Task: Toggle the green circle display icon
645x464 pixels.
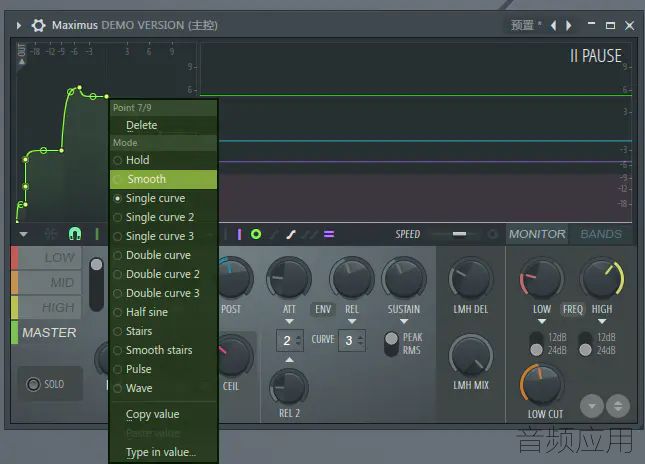Action: [x=256, y=234]
